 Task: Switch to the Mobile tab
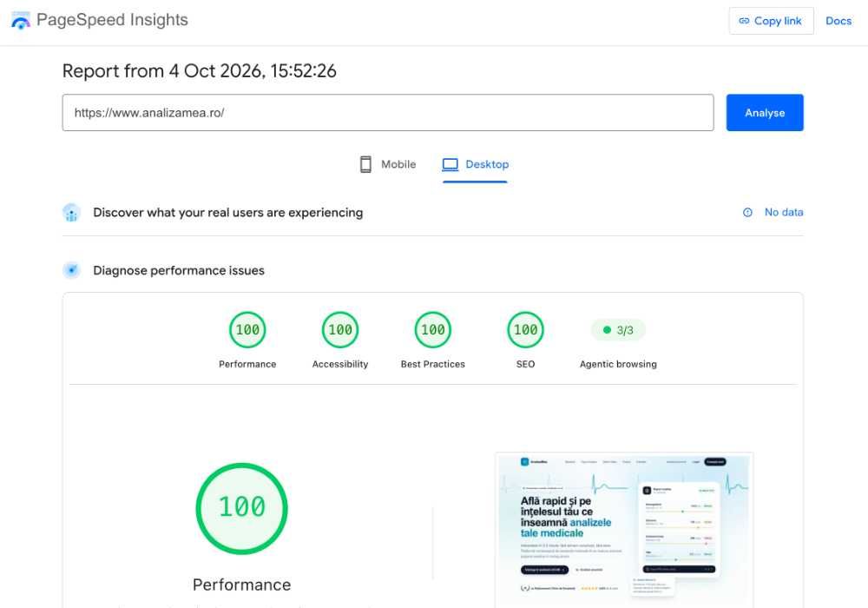pos(387,164)
